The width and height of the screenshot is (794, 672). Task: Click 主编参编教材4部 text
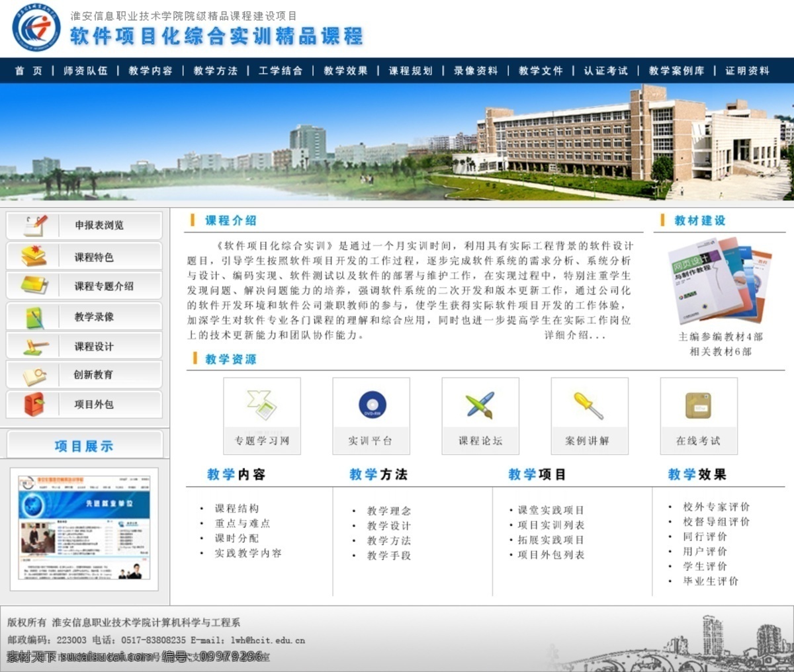[x=721, y=337]
